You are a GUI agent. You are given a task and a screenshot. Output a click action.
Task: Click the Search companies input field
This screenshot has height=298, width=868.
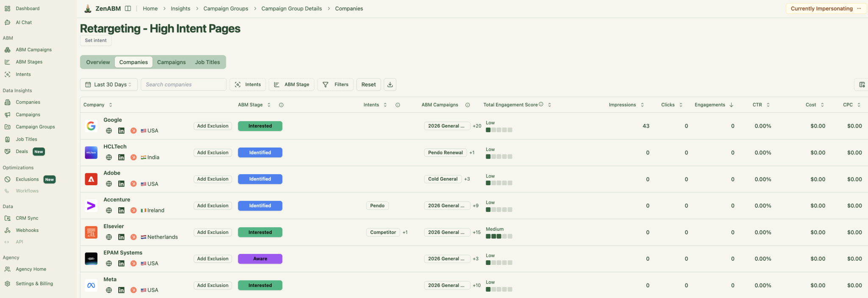pos(184,84)
